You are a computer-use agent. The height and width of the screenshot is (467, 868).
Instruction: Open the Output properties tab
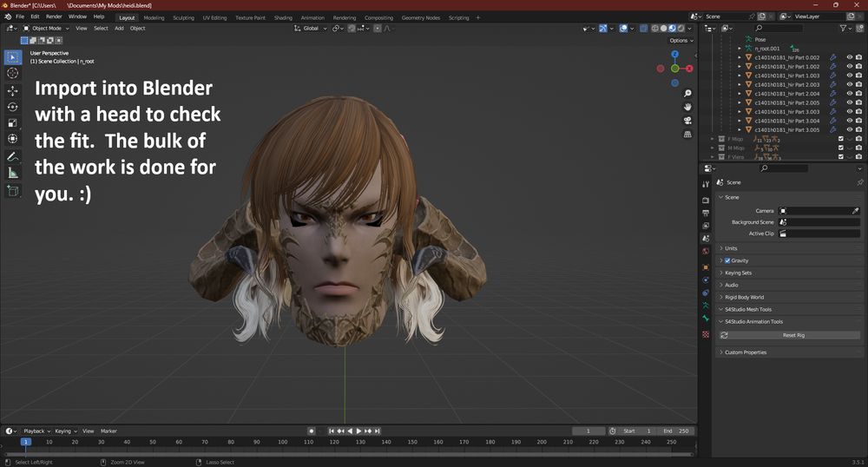[x=705, y=213]
